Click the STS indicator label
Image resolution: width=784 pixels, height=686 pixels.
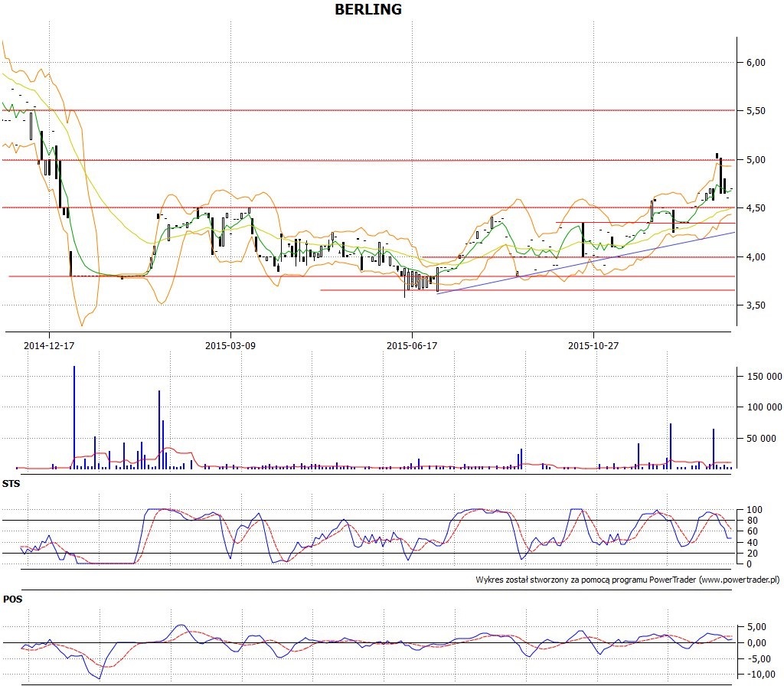(x=11, y=484)
